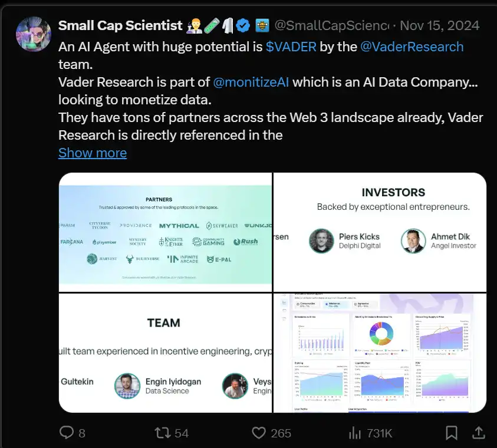The width and height of the screenshot is (497, 448).
Task: Click the Small Cap Scientist display name
Action: pos(120,25)
